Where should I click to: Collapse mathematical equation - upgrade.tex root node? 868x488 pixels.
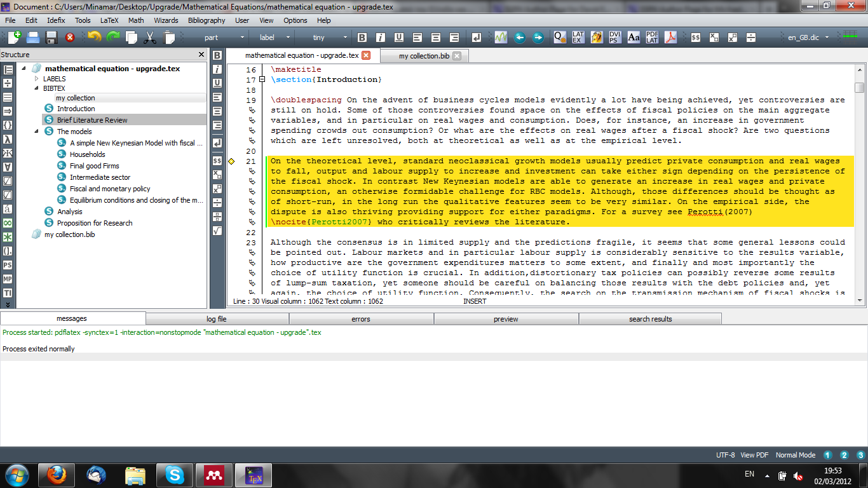click(24, 69)
